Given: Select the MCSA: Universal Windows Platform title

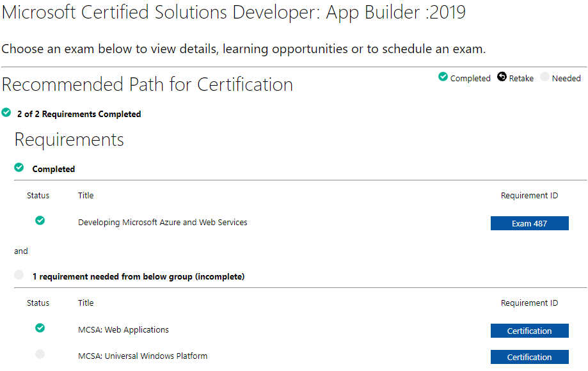Looking at the screenshot, I should coord(143,356).
